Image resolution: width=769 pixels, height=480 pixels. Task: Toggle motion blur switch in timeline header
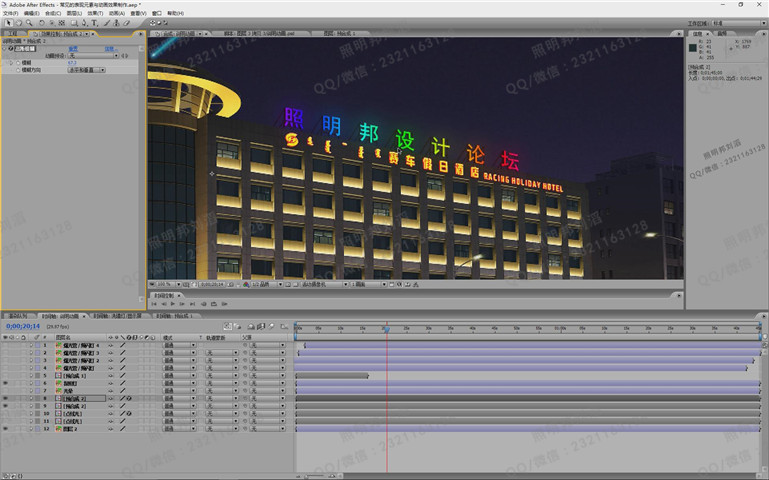pos(271,326)
